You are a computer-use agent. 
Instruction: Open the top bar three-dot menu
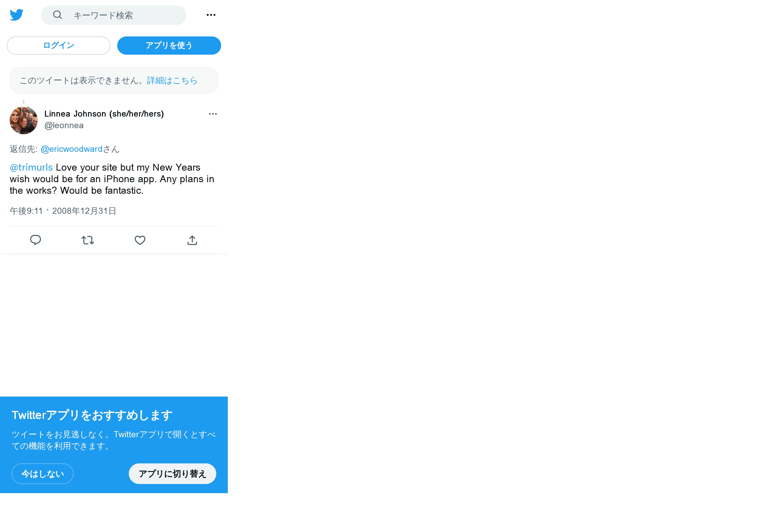point(211,15)
